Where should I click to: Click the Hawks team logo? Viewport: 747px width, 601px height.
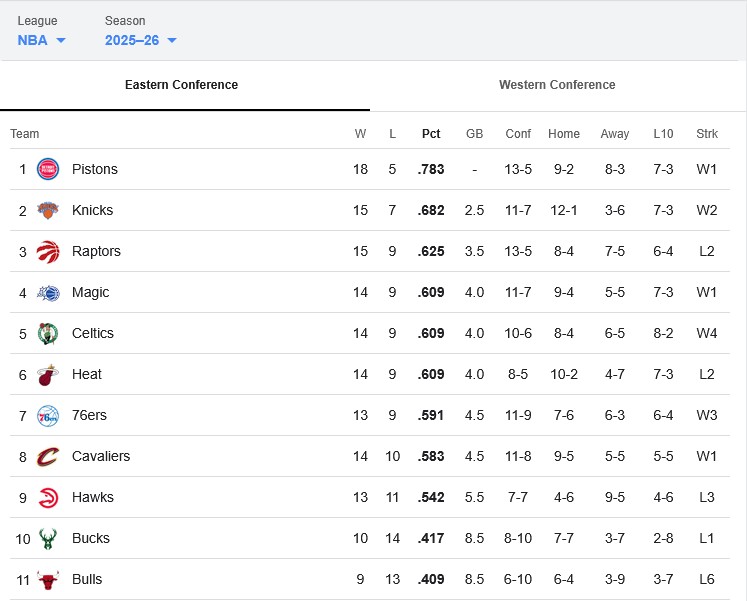48,498
